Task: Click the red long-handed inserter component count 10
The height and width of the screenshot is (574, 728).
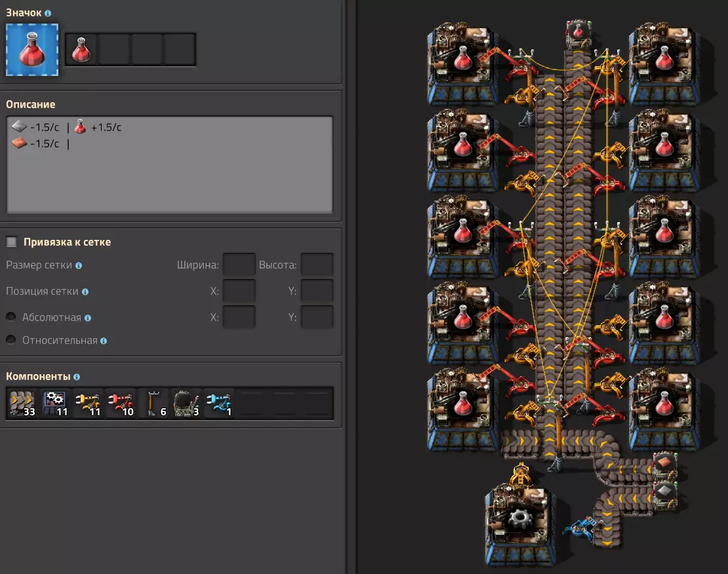Action: click(121, 404)
